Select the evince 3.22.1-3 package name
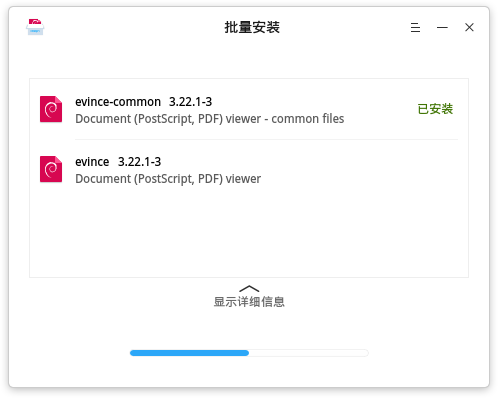 pos(118,162)
